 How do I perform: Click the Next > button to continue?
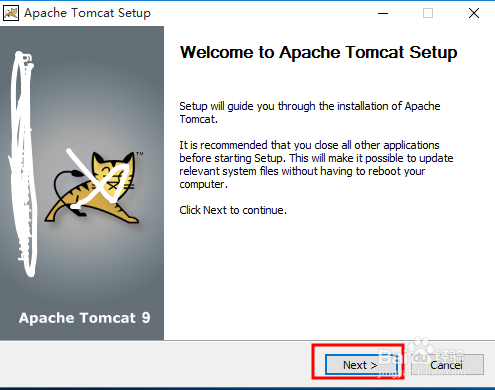(361, 365)
